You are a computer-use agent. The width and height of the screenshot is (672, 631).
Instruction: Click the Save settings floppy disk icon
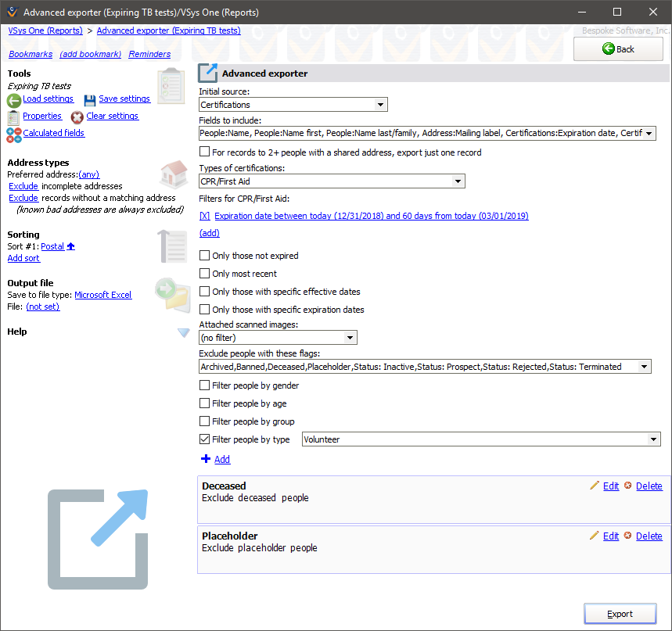[x=91, y=99]
